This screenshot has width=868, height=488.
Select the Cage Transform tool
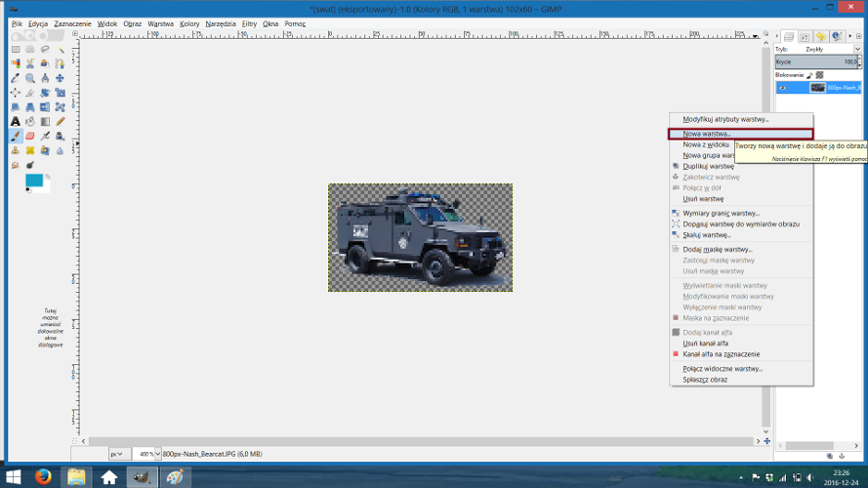click(x=61, y=106)
